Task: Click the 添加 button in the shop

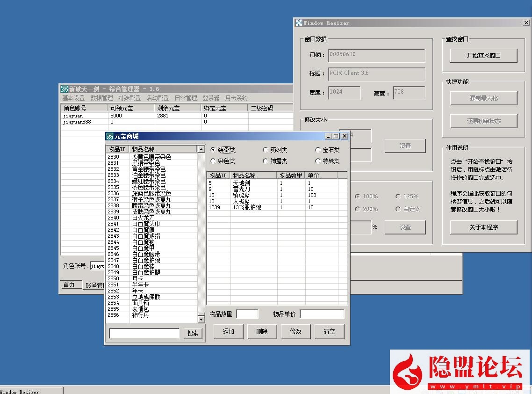Action: tap(229, 331)
